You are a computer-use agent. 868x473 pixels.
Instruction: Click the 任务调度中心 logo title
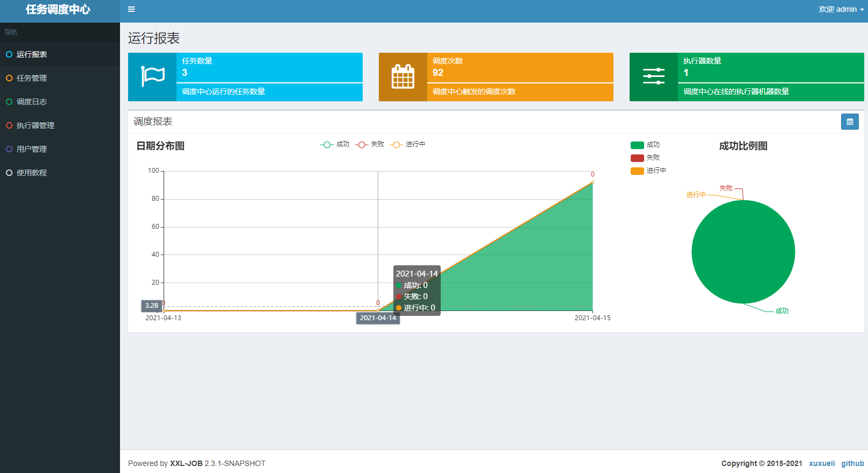(x=58, y=9)
